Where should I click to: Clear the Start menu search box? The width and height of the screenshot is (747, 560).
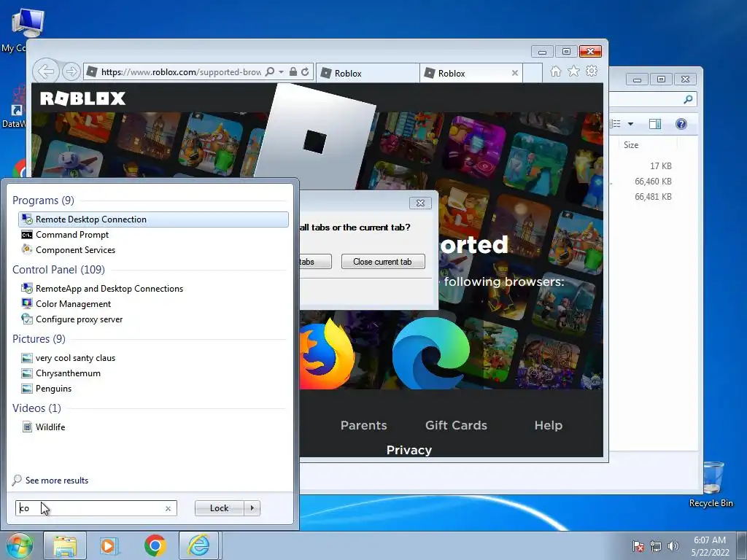(169, 508)
